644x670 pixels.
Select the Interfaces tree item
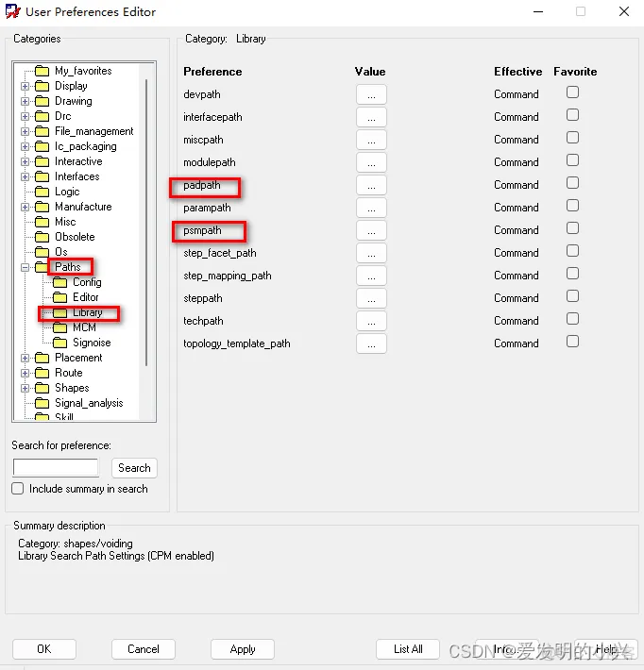pyautogui.click(x=77, y=176)
